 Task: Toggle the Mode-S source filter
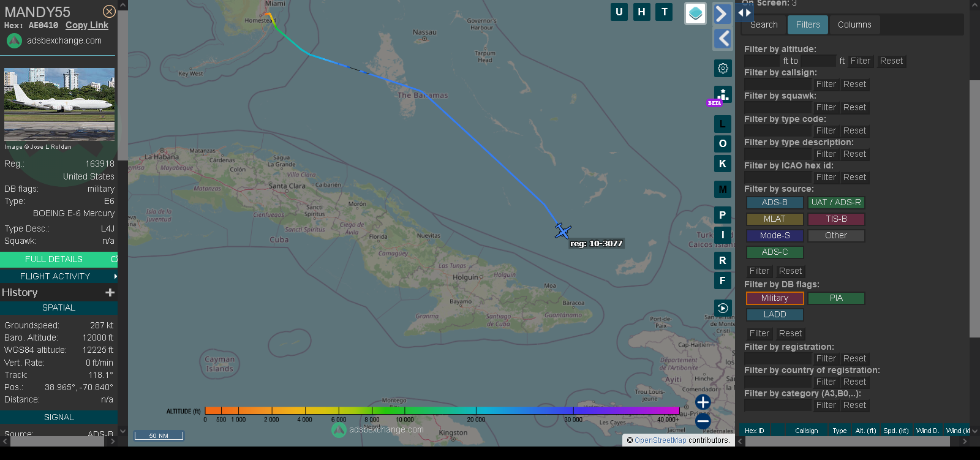click(775, 236)
